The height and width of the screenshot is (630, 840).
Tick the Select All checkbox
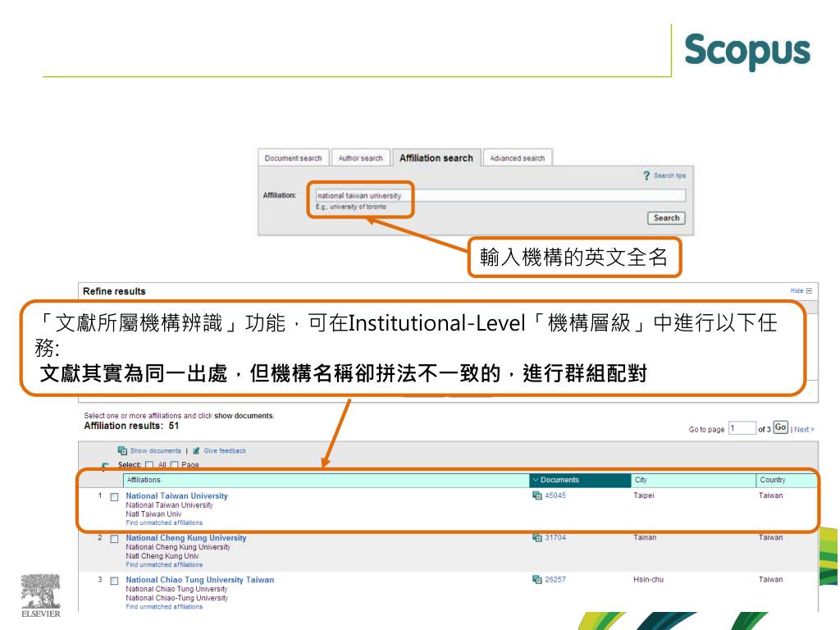pyautogui.click(x=149, y=465)
